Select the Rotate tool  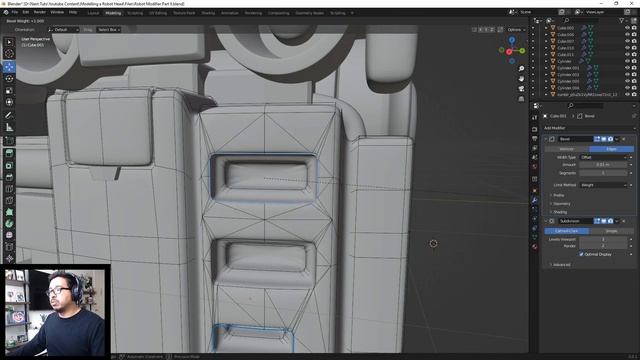[9, 78]
